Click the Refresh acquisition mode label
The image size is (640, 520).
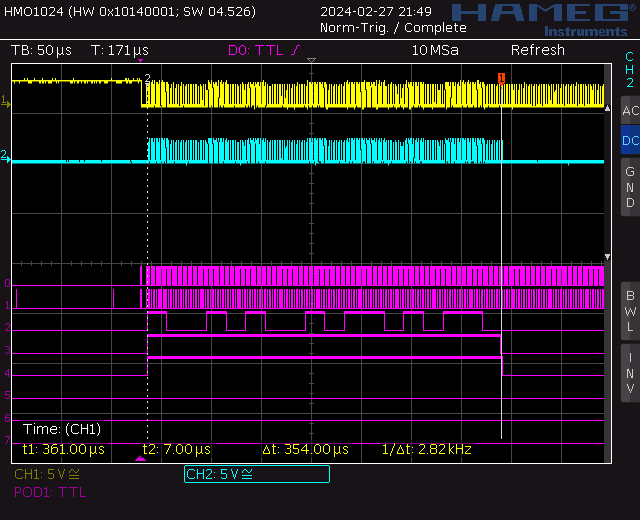[x=537, y=50]
